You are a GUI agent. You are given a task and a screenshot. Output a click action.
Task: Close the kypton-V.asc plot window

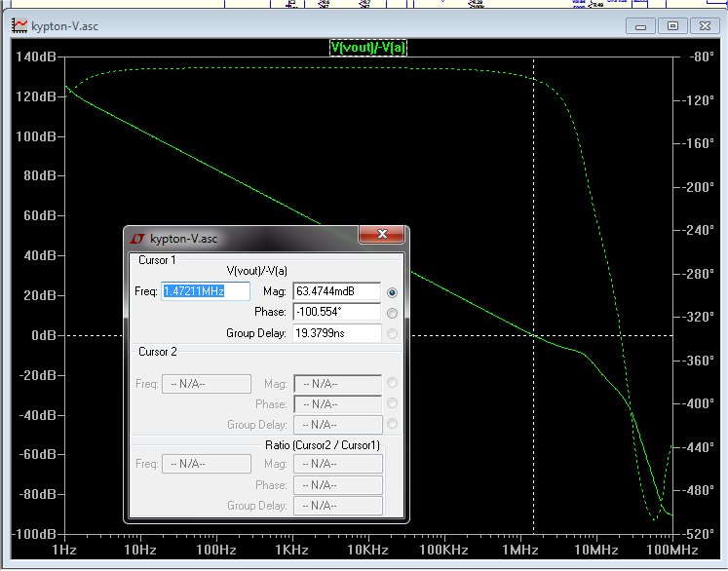705,26
